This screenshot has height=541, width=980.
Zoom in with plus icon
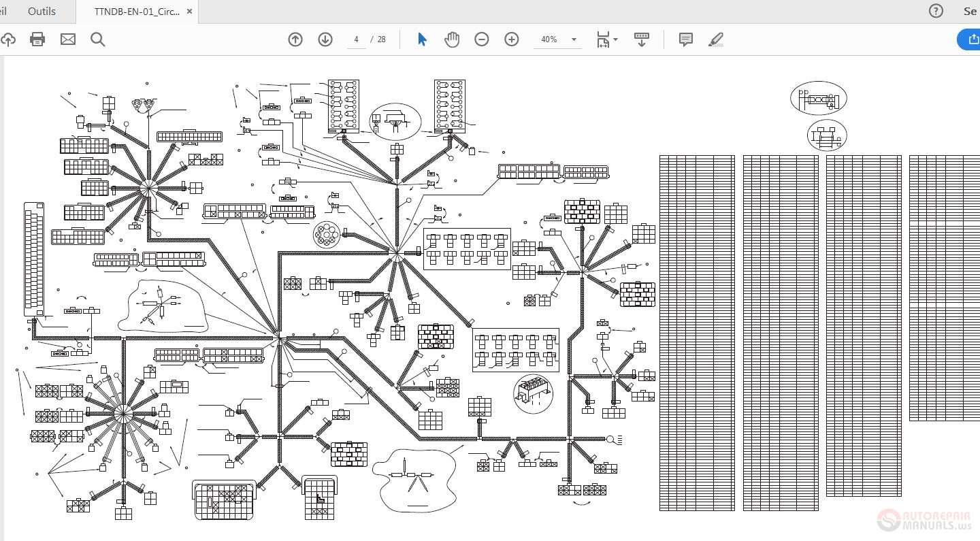click(512, 39)
